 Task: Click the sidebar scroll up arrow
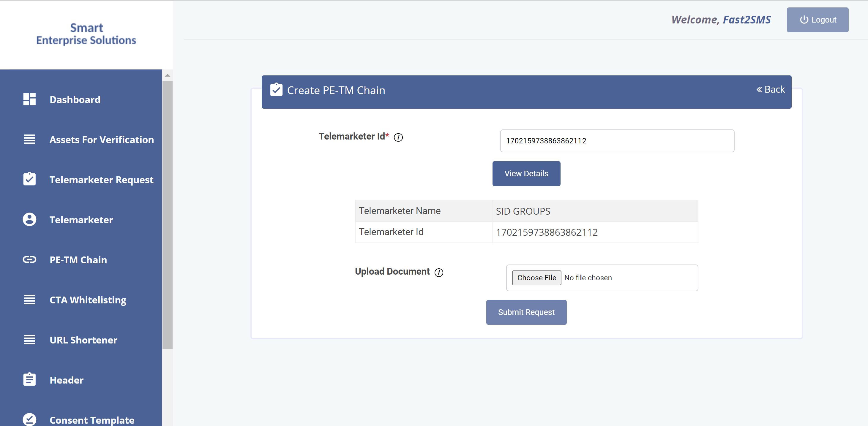point(168,75)
